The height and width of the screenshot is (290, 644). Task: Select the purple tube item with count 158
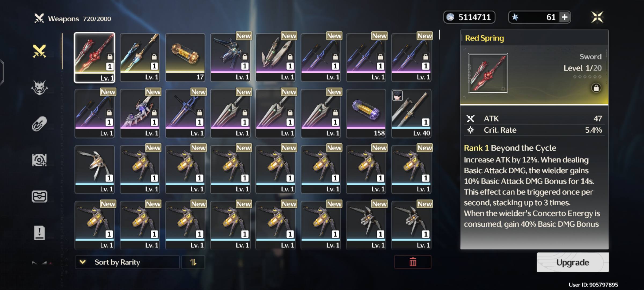(x=366, y=114)
